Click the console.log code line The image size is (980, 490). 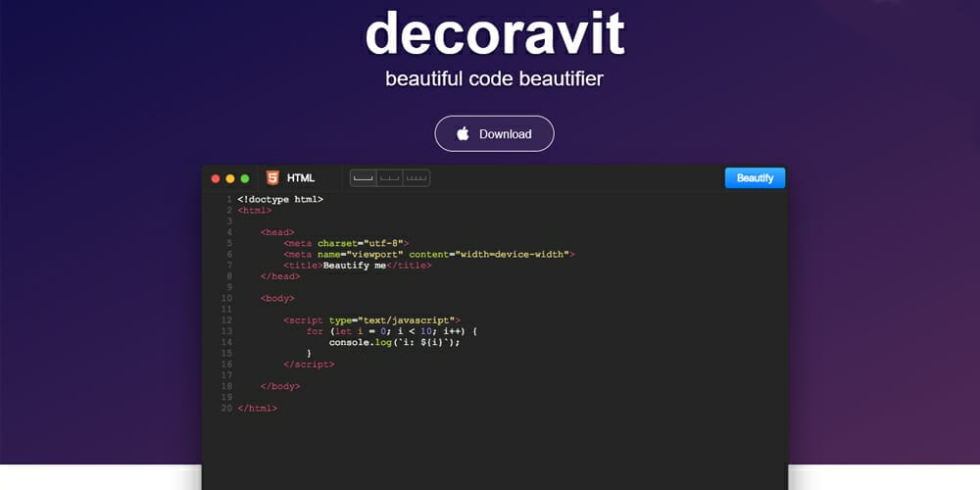point(395,342)
